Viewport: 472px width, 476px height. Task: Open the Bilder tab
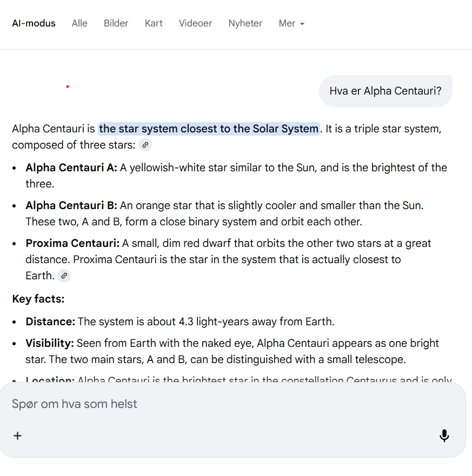[x=116, y=23]
